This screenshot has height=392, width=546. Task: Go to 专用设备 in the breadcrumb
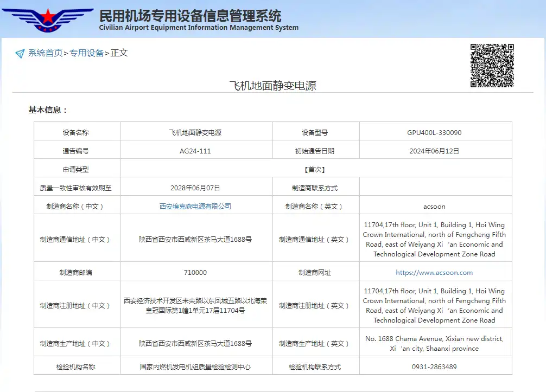tap(86, 53)
